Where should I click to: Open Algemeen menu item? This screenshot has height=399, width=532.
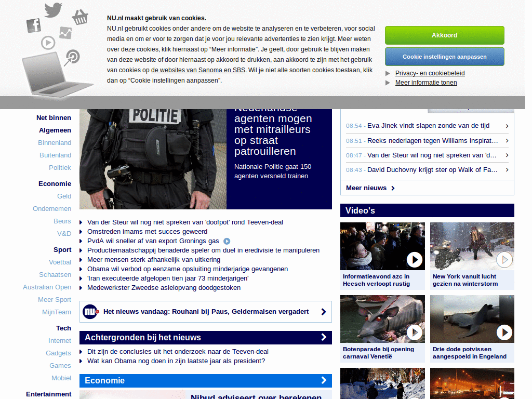(x=55, y=130)
